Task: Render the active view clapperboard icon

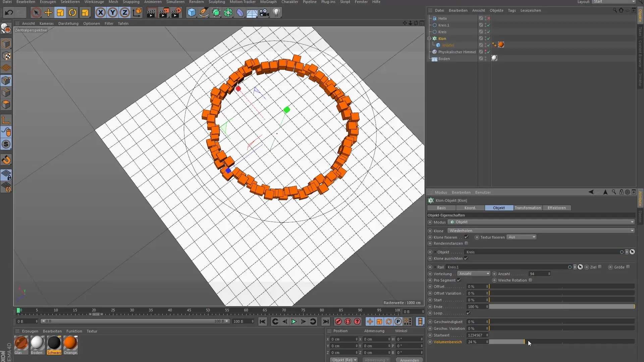Action: coord(152,13)
